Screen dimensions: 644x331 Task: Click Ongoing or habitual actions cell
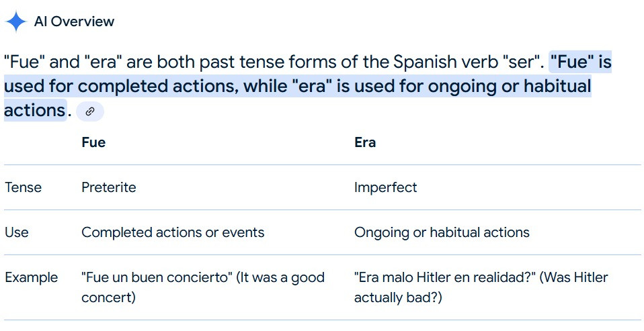(x=442, y=232)
